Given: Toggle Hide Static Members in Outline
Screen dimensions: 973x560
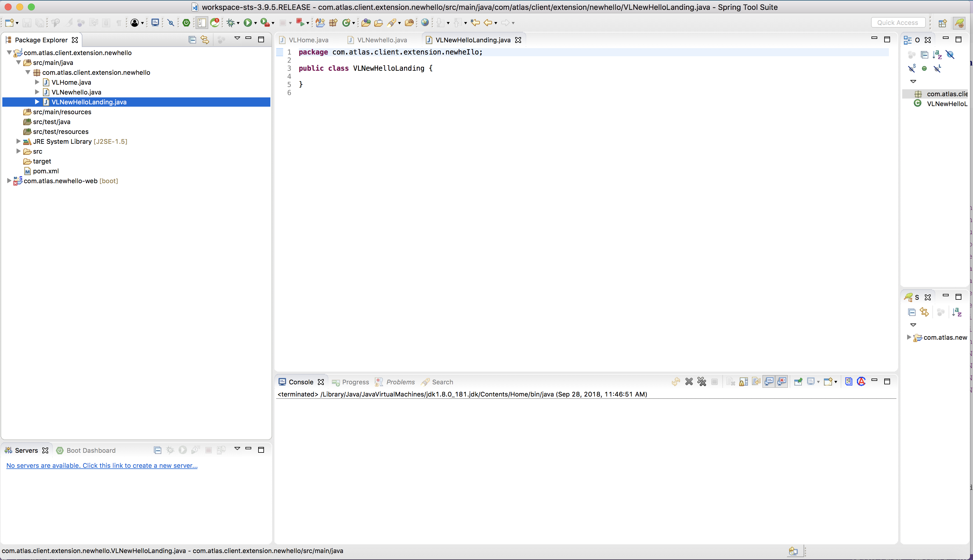Looking at the screenshot, I should (912, 68).
